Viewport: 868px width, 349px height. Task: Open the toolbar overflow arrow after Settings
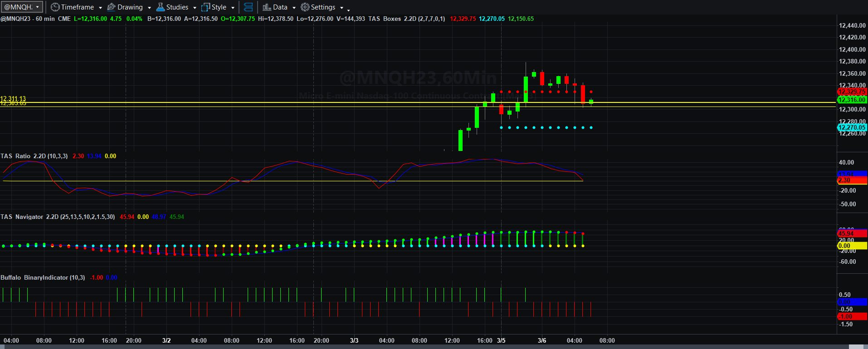tap(348, 9)
